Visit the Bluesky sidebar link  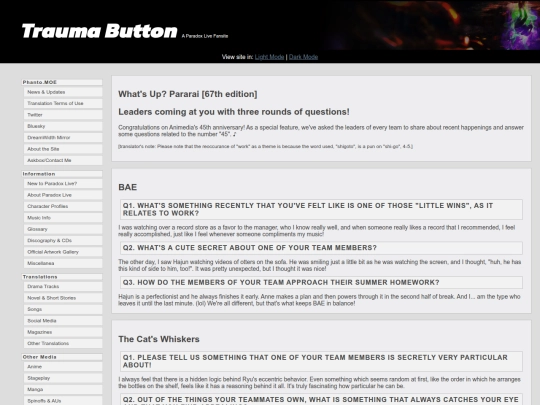tap(63, 126)
